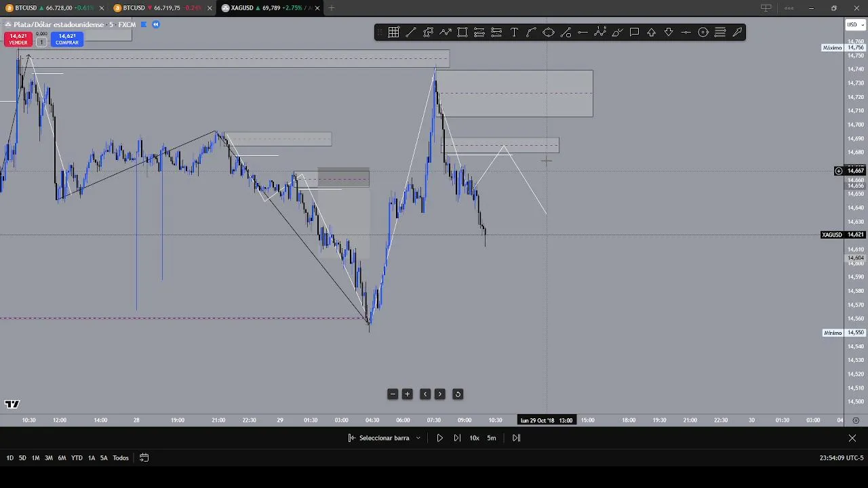Screen dimensions: 868x488
Task: Select the diagonal arrow tool at toolbar end
Action: pos(737,33)
